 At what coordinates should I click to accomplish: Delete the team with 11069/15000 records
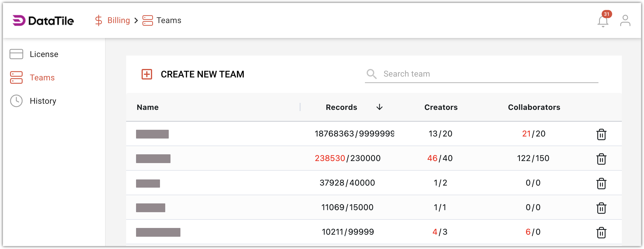coord(601,208)
